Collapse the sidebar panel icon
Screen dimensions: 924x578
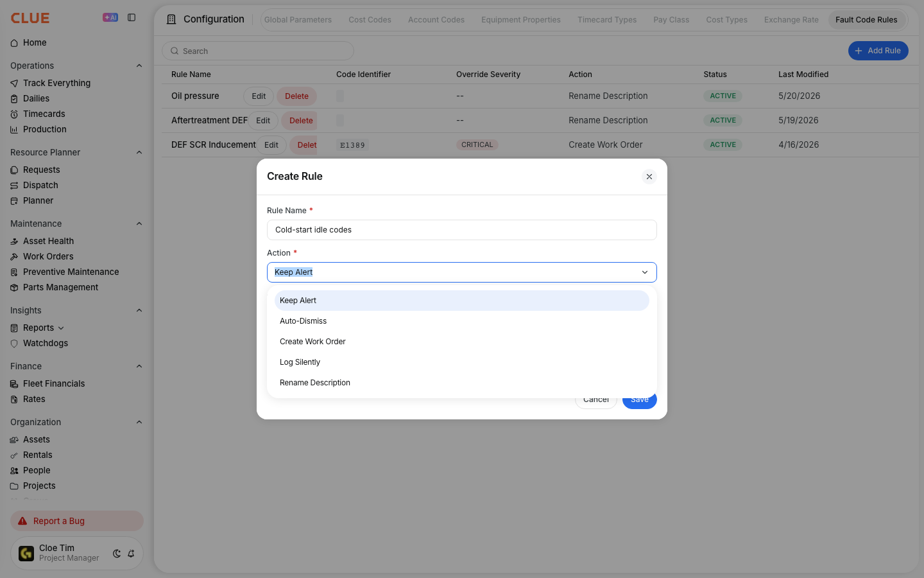click(x=132, y=17)
